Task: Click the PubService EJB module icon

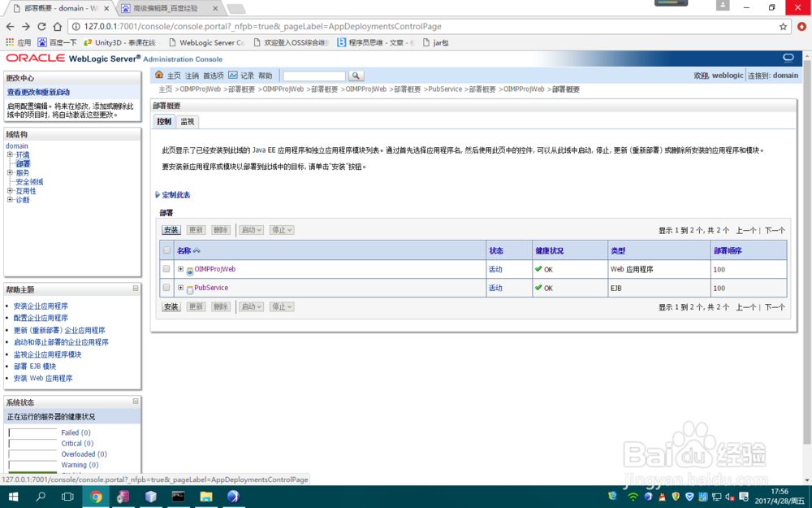Action: click(x=190, y=290)
